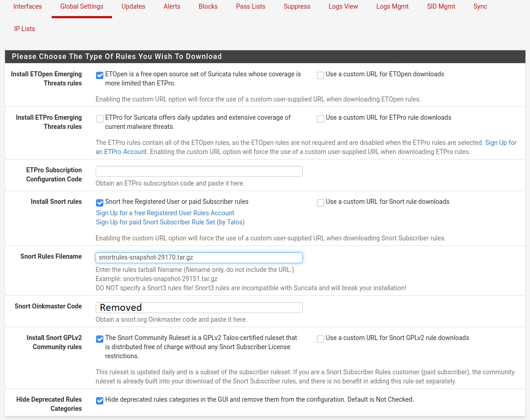Disable the Snort Community Ruleset checkbox
The height and width of the screenshot is (420, 530).
click(x=100, y=339)
